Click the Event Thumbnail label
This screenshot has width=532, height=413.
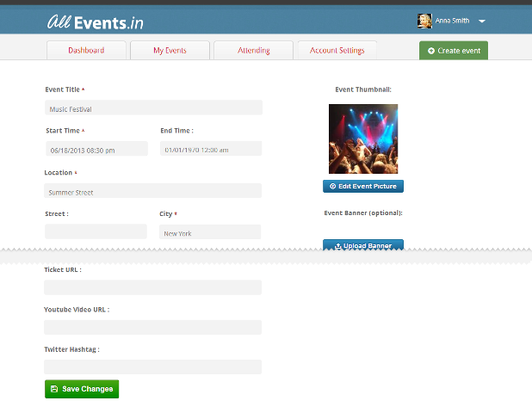pos(363,89)
